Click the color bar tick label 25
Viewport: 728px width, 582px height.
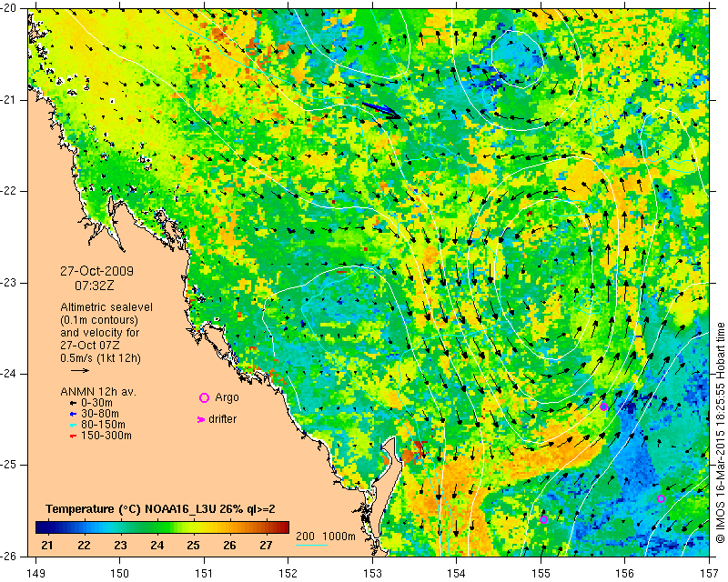click(x=193, y=545)
